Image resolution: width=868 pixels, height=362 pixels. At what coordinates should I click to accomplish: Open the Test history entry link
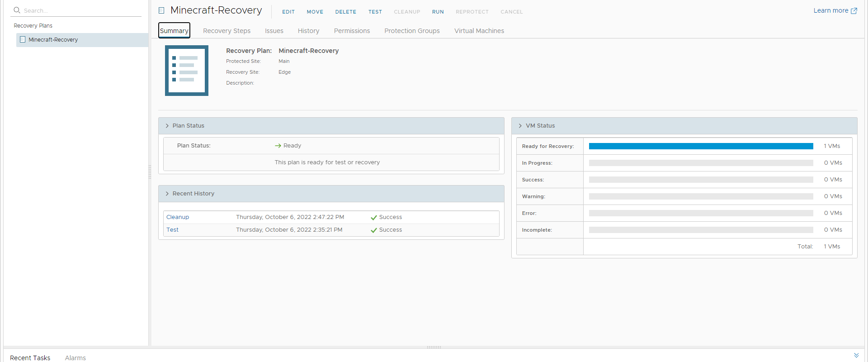172,230
